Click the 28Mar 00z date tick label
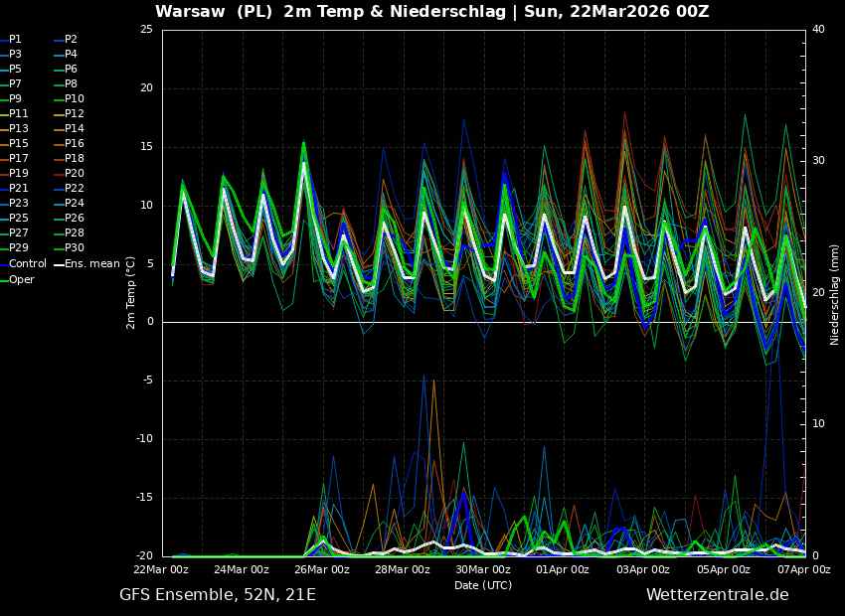 [x=404, y=569]
